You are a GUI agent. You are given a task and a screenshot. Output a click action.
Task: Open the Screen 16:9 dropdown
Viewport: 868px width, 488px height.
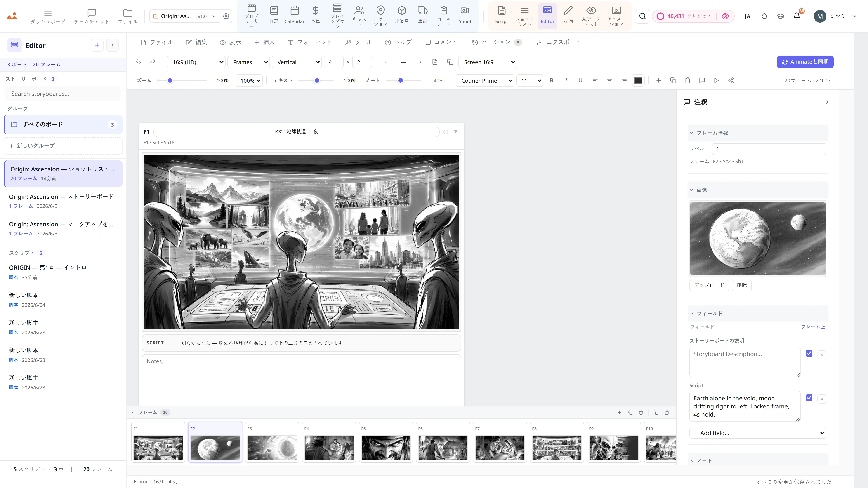[488, 62]
